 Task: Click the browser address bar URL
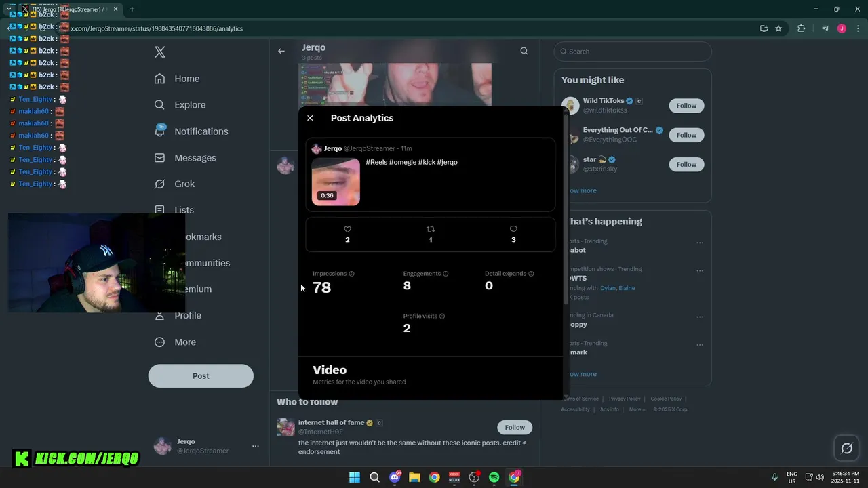coord(157,28)
